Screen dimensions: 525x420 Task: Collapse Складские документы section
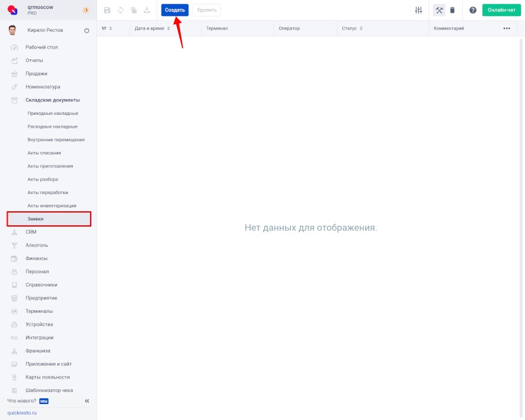pyautogui.click(x=52, y=100)
